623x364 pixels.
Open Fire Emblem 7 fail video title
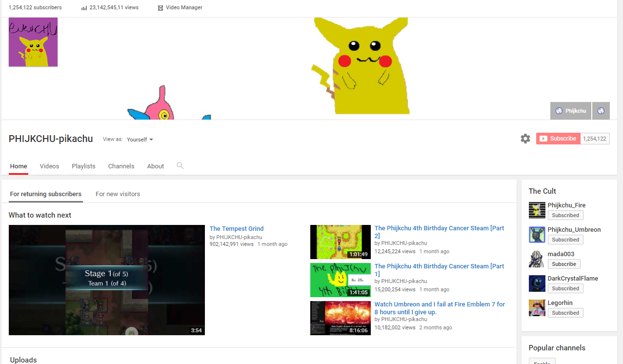coord(440,308)
